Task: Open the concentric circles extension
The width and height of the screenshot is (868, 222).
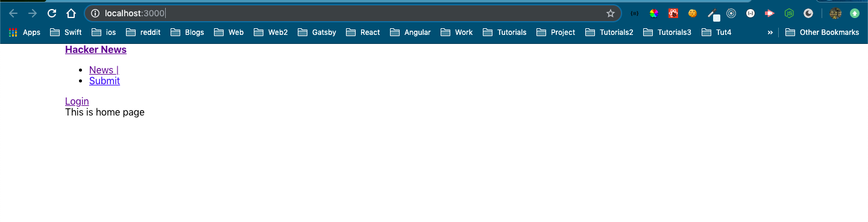Action: pyautogui.click(x=731, y=13)
